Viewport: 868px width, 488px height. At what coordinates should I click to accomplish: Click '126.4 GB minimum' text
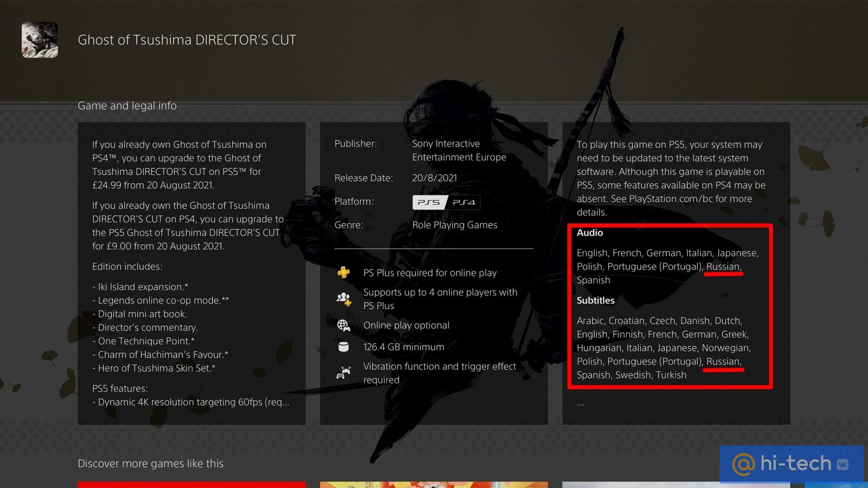pyautogui.click(x=404, y=347)
